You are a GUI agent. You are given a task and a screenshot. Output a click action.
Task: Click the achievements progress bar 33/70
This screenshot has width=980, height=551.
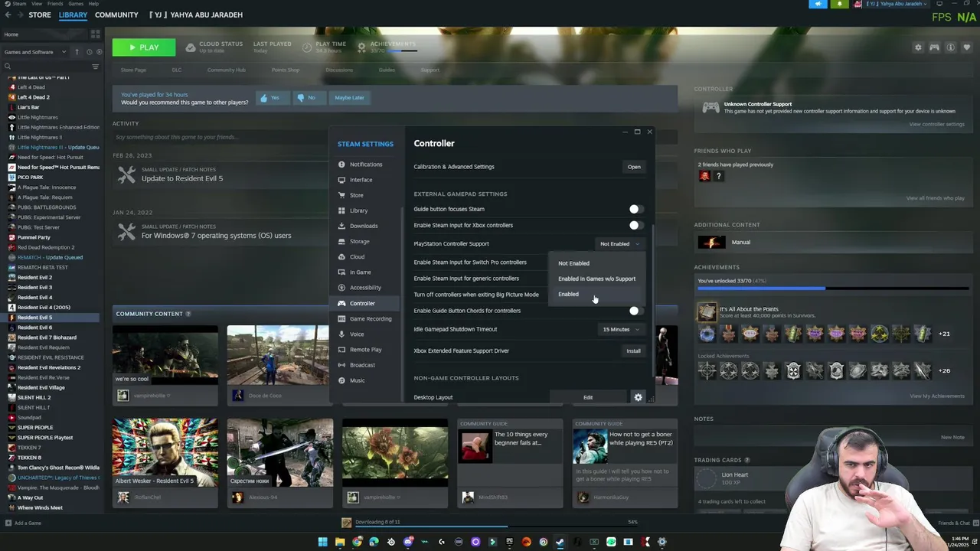(833, 289)
